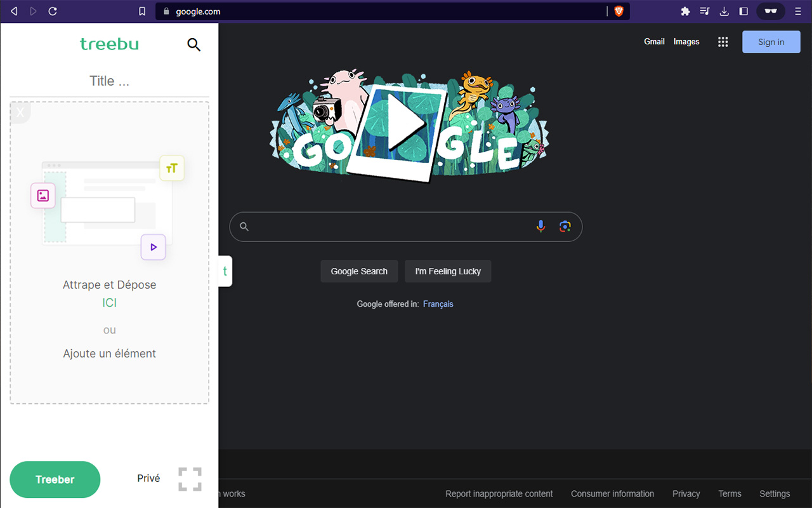Open Privacy footer link
This screenshot has height=508, width=812.
(x=686, y=494)
